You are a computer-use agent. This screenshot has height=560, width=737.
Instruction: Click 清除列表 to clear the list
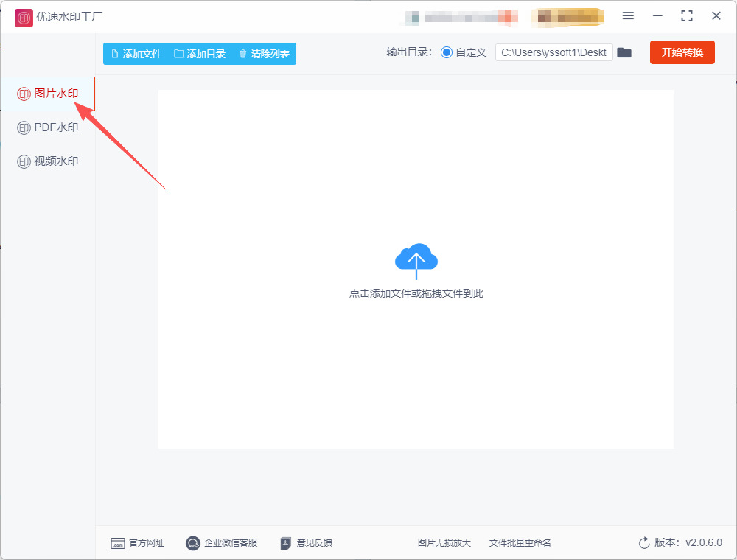pyautogui.click(x=264, y=54)
